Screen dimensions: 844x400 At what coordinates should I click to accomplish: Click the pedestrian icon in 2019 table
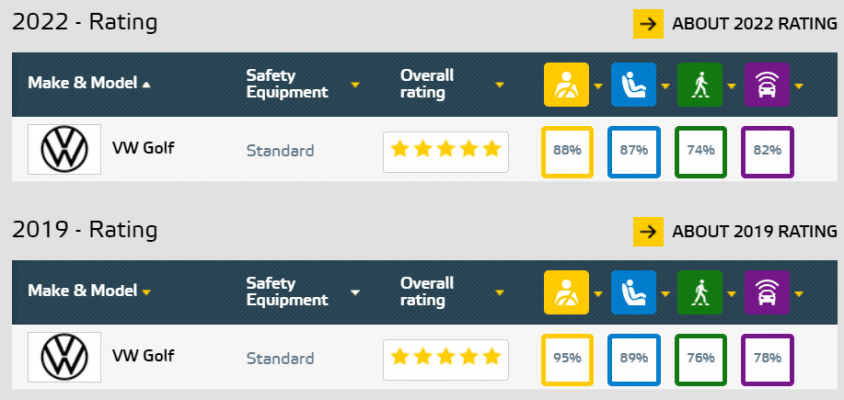(x=700, y=292)
